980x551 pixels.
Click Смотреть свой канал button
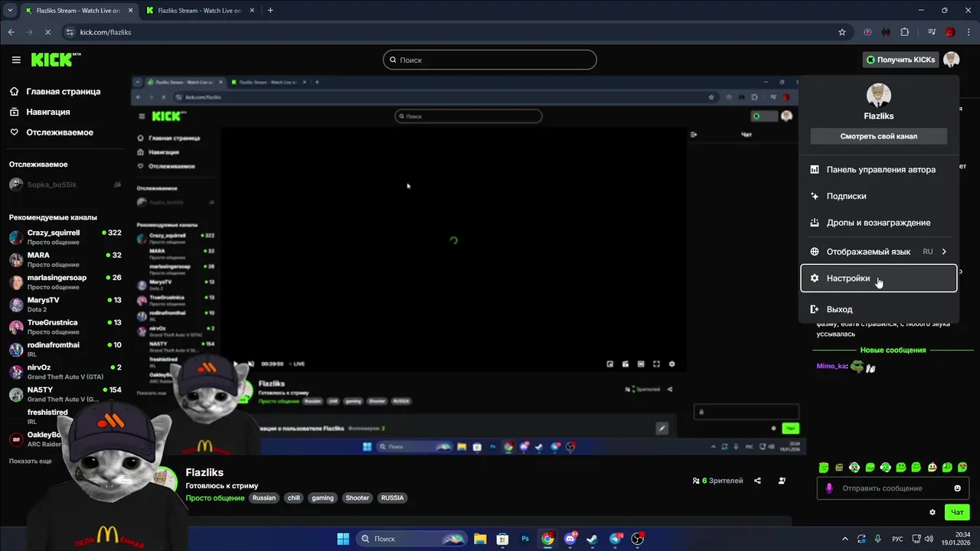click(x=879, y=136)
